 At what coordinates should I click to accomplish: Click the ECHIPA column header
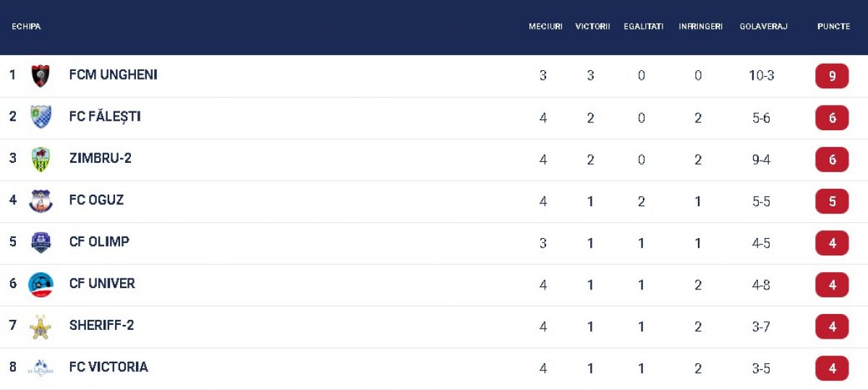[x=26, y=27]
